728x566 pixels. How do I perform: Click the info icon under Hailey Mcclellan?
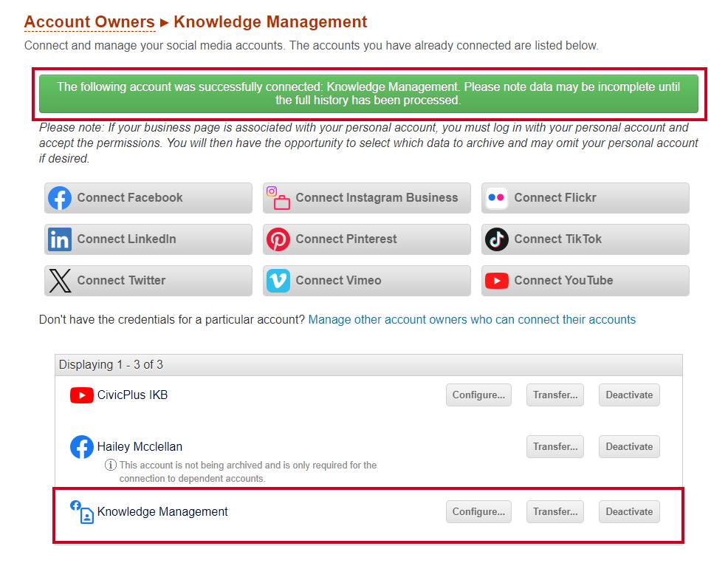[x=110, y=465]
